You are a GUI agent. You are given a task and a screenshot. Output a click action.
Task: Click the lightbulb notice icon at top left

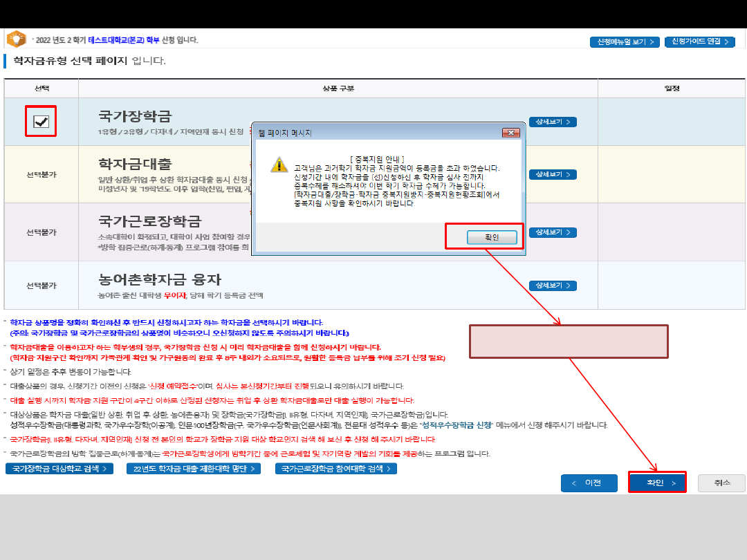pos(16,39)
